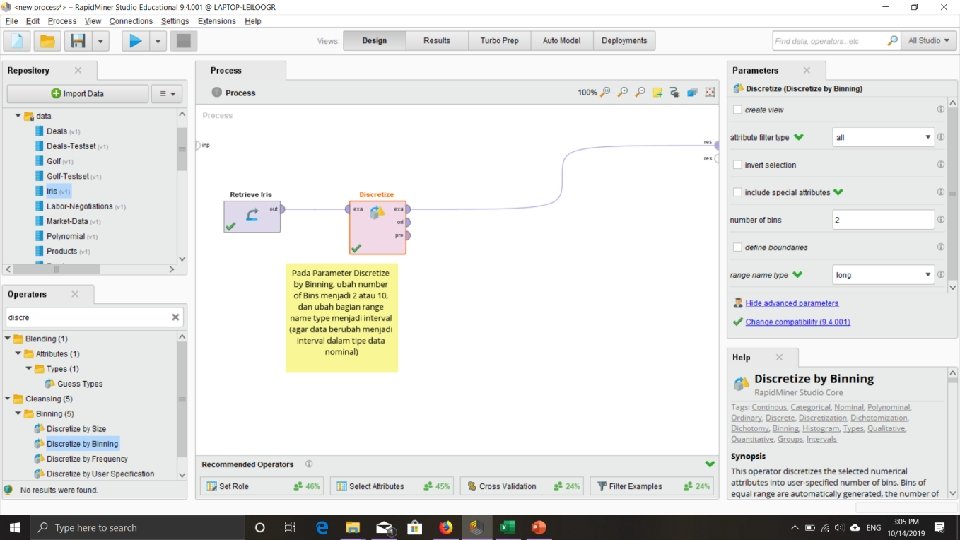Click the third magnifier zoom icon

click(x=640, y=92)
